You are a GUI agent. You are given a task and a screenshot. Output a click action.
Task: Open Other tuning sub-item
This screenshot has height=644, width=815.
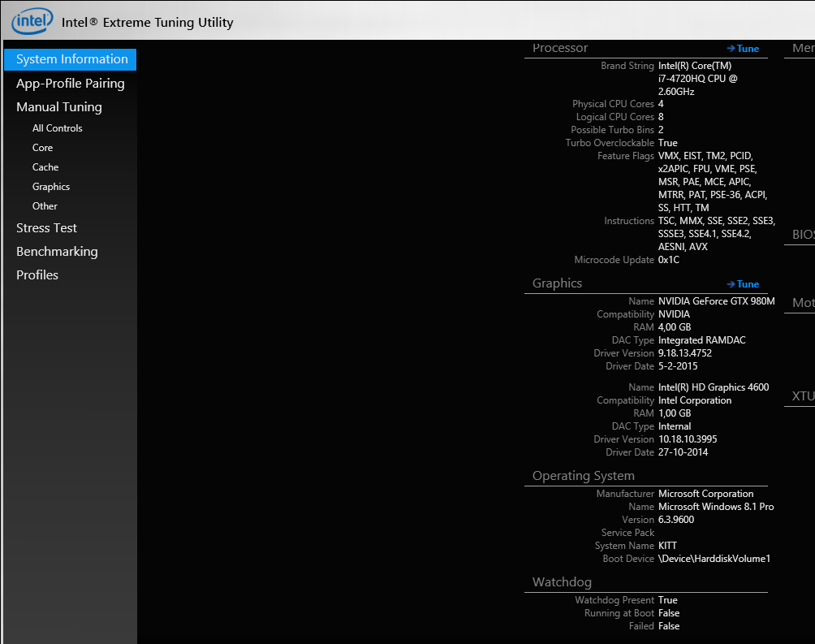[x=45, y=206]
